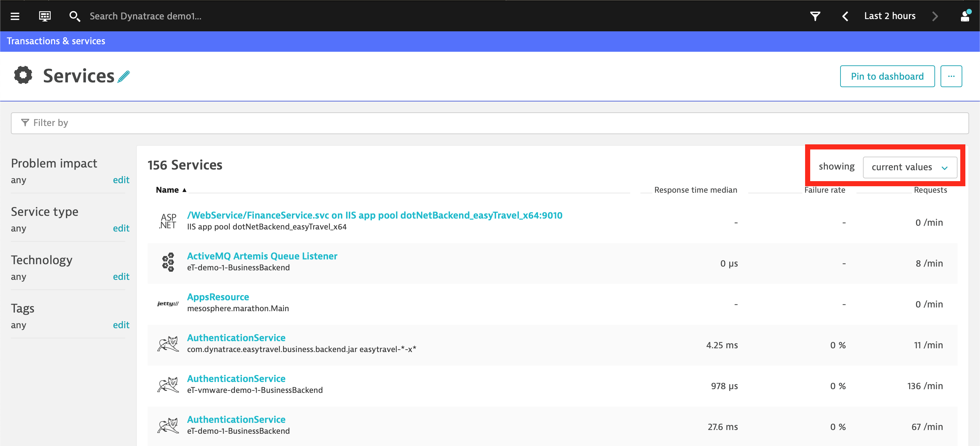Edit the Problem impact filter
980x446 pixels.
pyautogui.click(x=121, y=180)
